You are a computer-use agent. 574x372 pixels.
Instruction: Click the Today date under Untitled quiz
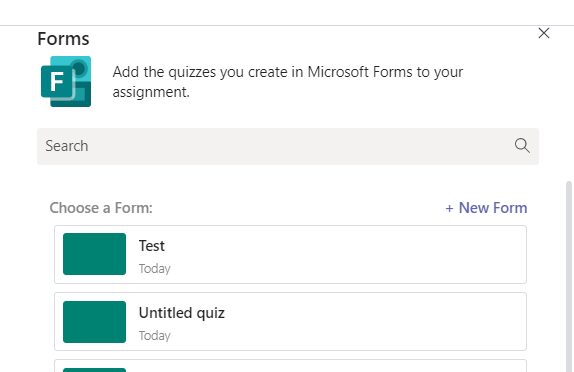(154, 336)
